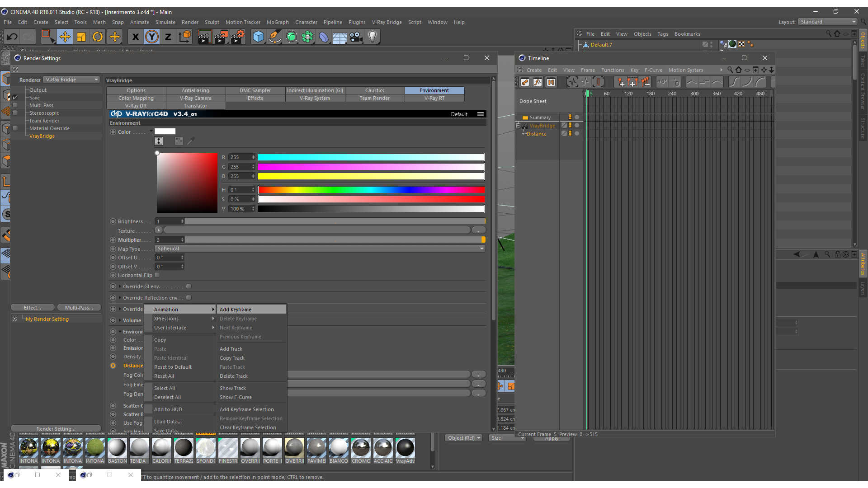Open the Map Type Spherical dropdown
The image size is (868, 488).
[x=320, y=249]
